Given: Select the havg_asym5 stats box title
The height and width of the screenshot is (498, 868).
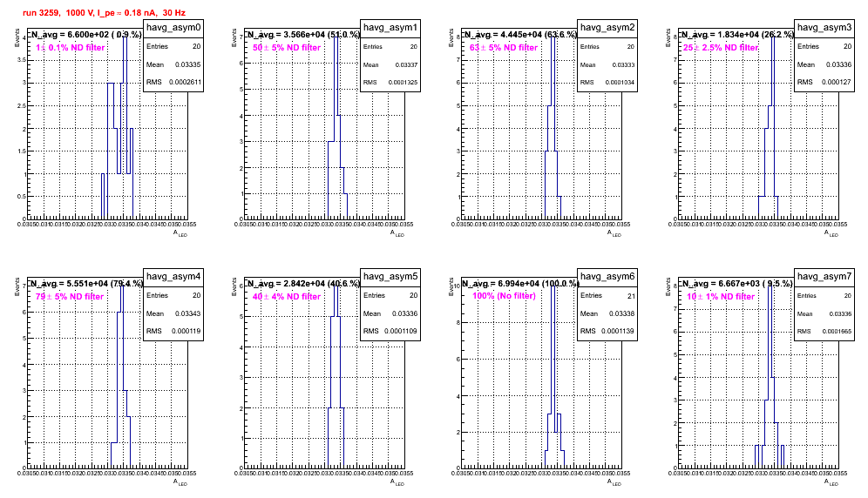Looking at the screenshot, I should (x=390, y=277).
